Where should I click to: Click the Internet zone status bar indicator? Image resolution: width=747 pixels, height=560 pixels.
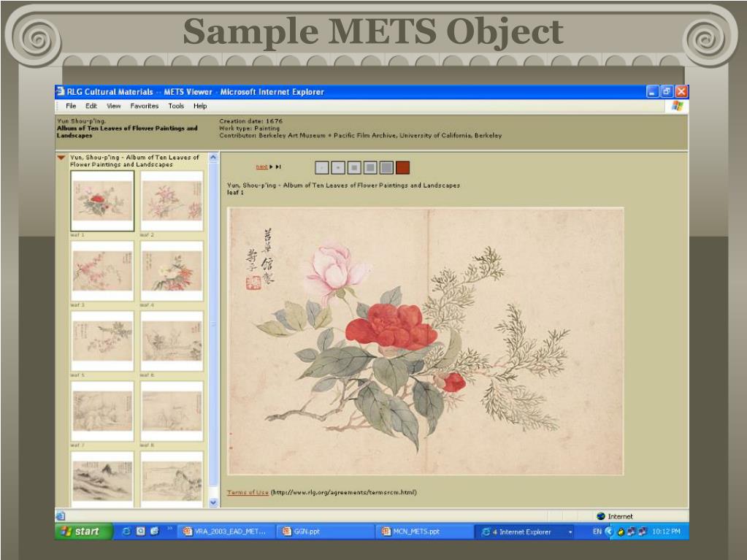[615, 516]
